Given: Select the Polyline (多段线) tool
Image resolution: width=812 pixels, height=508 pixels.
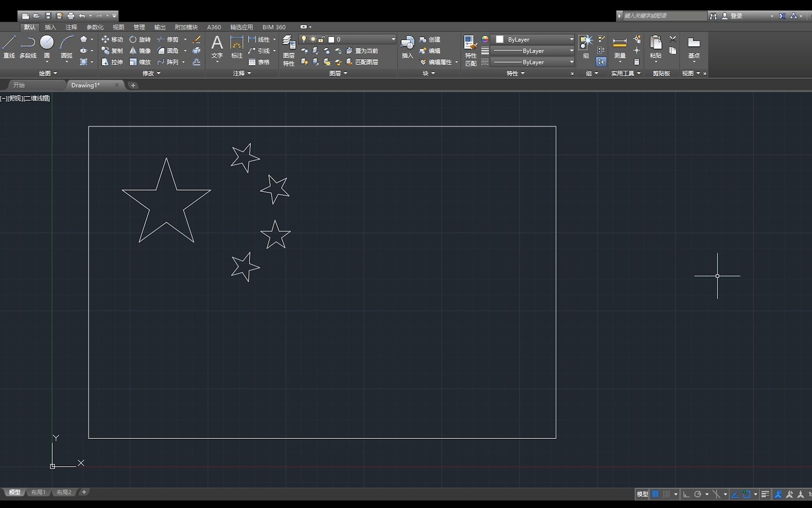Looking at the screenshot, I should click(28, 47).
